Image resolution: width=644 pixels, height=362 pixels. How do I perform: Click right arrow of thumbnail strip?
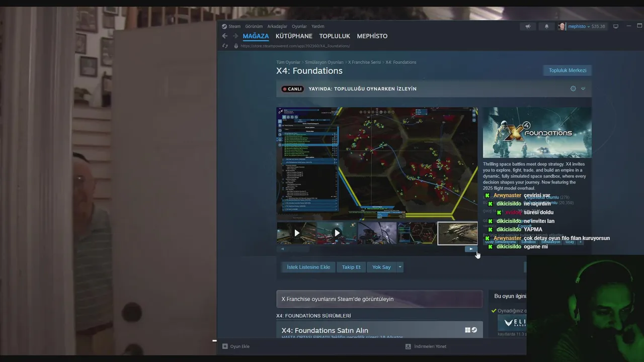click(471, 249)
